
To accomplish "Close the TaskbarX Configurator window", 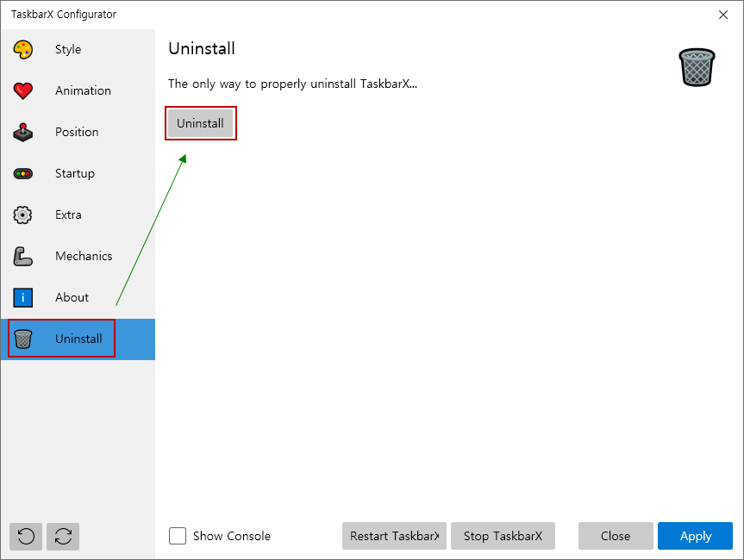I will pos(723,15).
